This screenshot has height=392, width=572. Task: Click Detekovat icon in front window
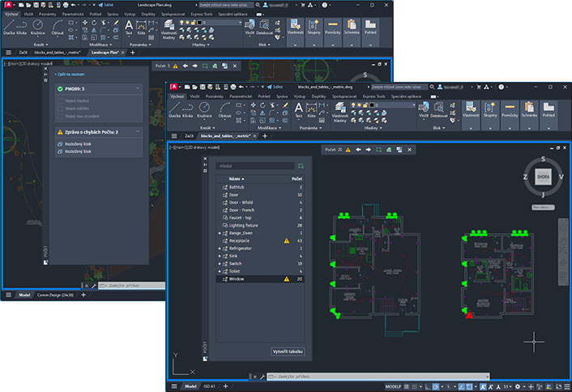coord(439,110)
